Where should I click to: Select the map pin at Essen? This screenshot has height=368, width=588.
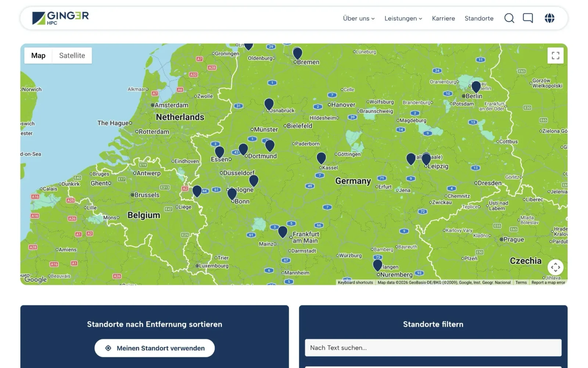tap(219, 152)
